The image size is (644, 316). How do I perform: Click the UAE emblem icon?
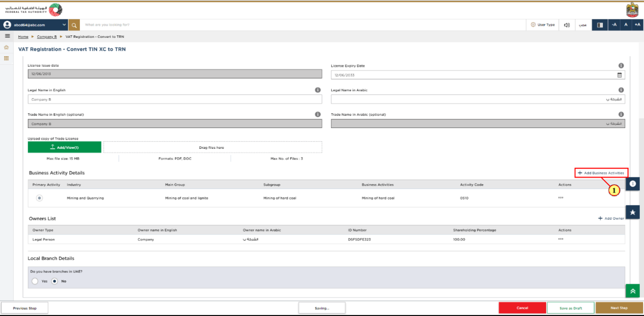click(632, 10)
